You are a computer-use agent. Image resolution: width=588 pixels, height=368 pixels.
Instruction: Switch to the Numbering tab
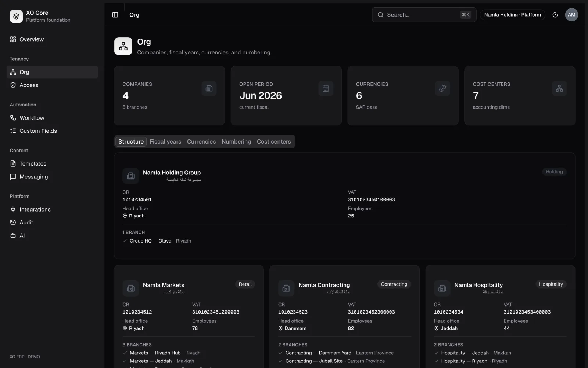click(236, 142)
